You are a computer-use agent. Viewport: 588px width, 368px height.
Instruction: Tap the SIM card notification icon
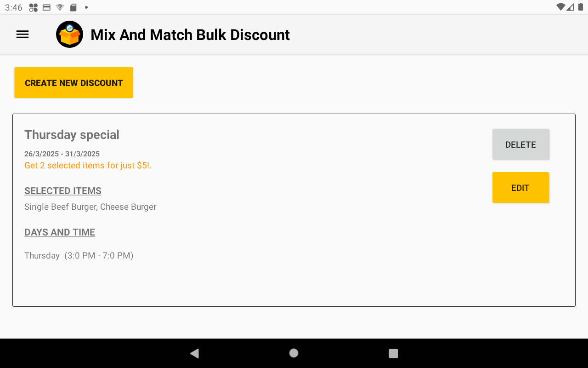tap(46, 7)
